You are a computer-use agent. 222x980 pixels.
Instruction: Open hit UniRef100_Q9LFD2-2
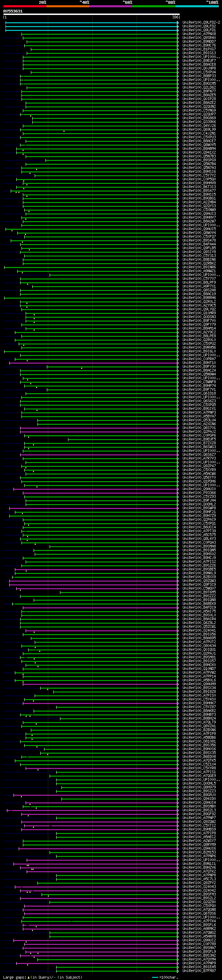coord(201,23)
